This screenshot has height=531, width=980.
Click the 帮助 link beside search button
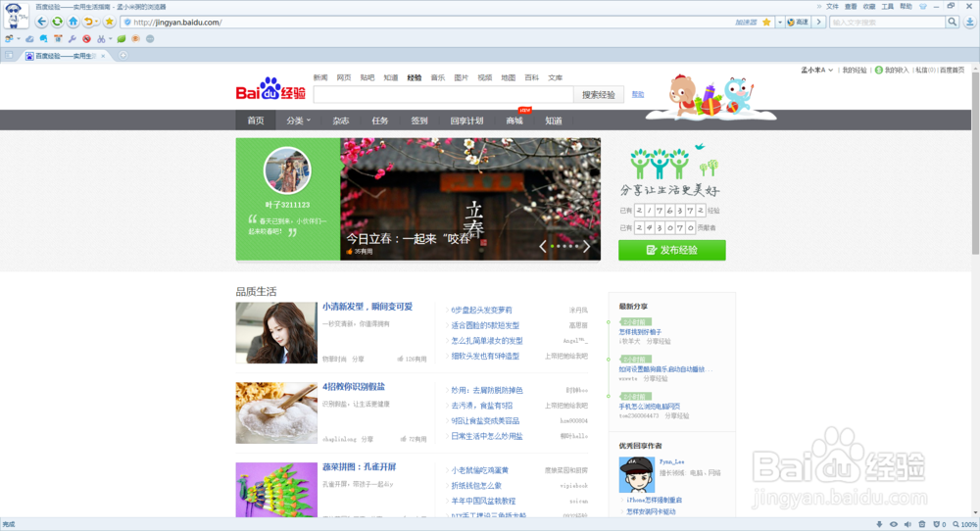tap(638, 94)
